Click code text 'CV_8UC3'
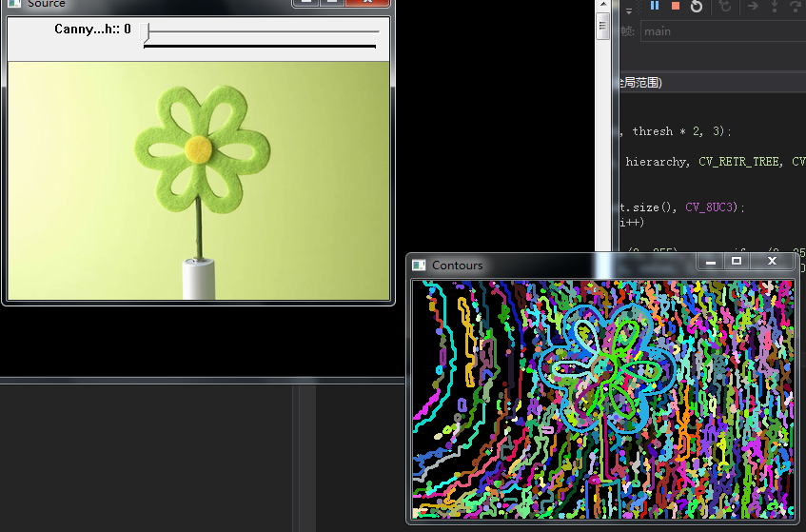Image resolution: width=806 pixels, height=532 pixels. click(708, 207)
